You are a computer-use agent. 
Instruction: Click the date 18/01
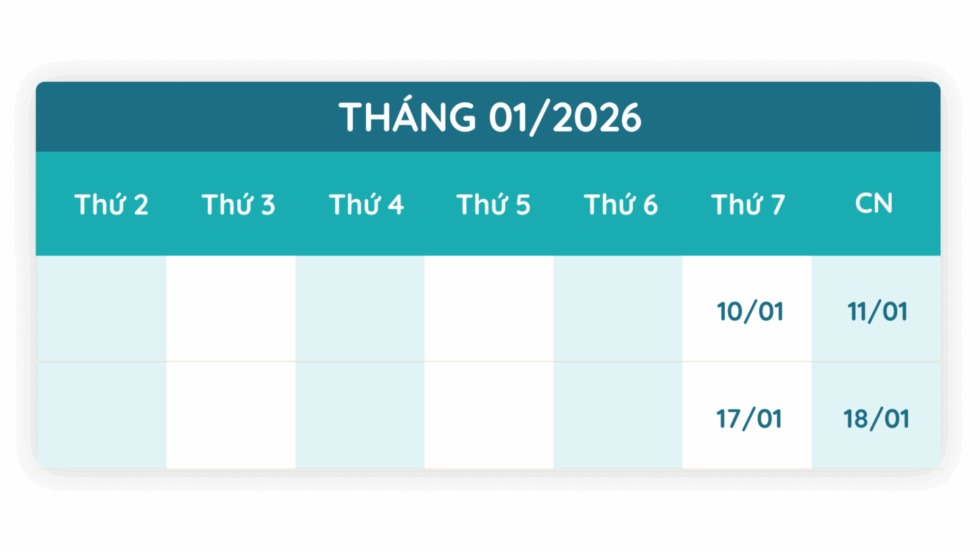pos(876,419)
